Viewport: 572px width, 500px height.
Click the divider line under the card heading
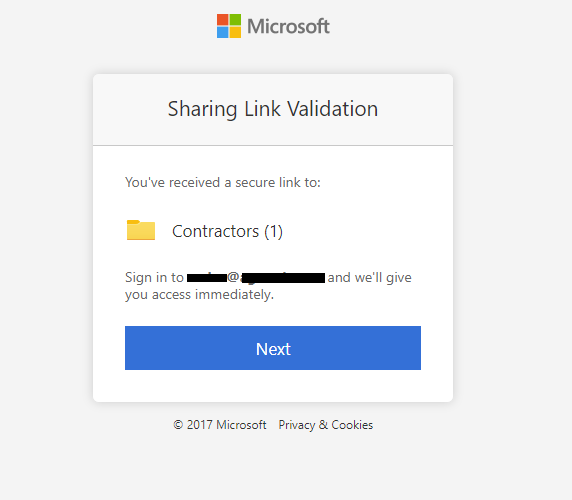(273, 146)
